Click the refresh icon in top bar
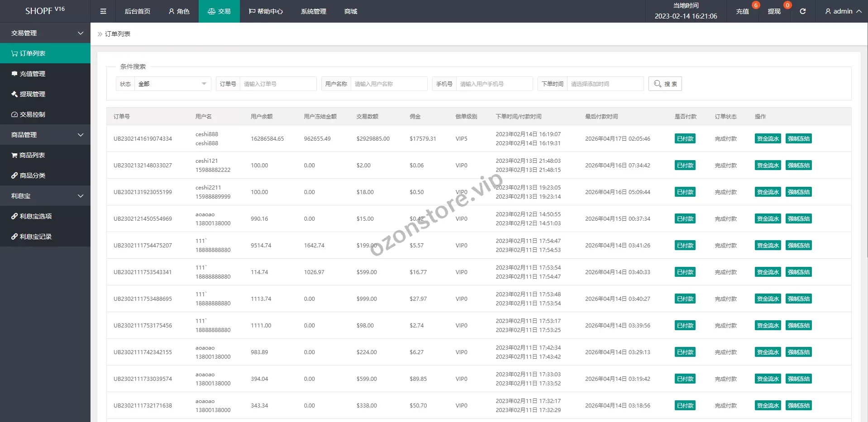This screenshot has width=868, height=422. (x=802, y=11)
